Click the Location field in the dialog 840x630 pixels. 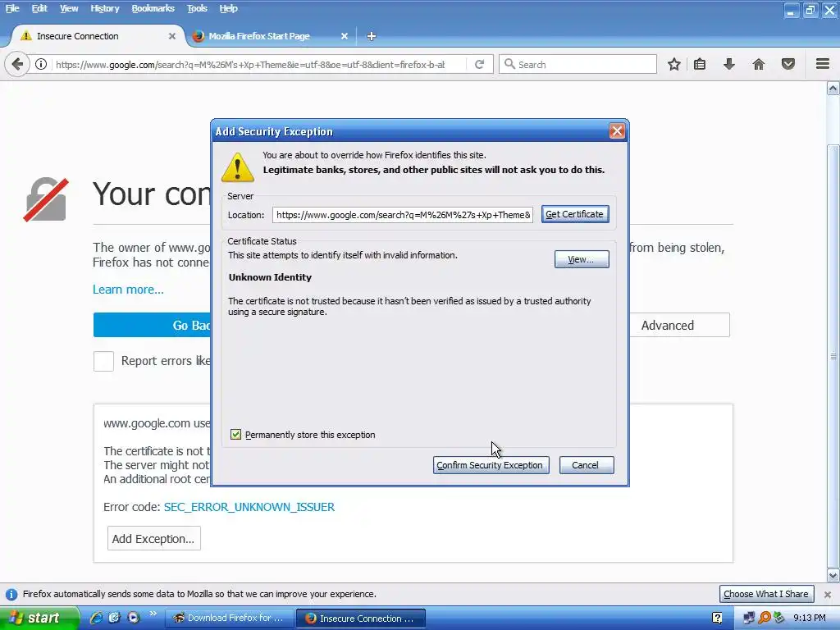click(x=402, y=215)
